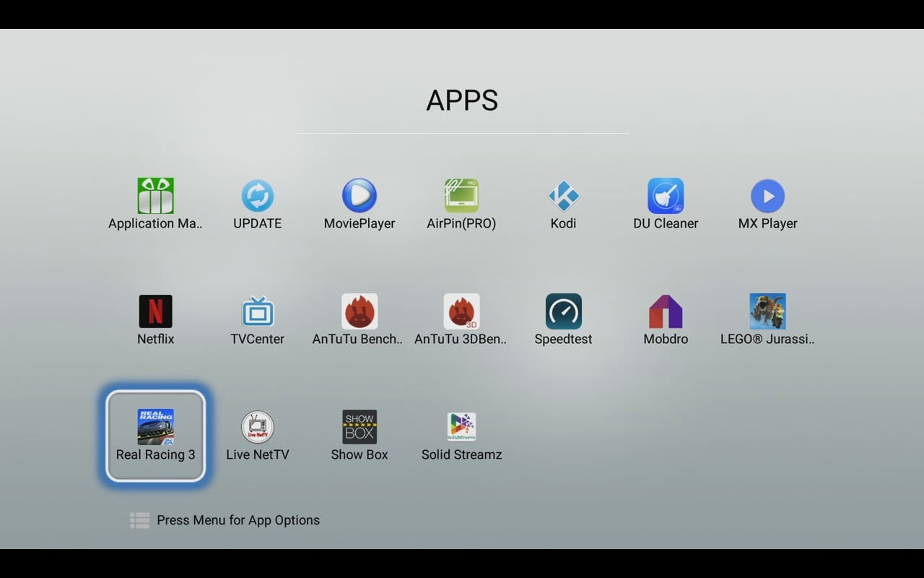Click the menu list icon beside App Options
This screenshot has width=924, height=578.
click(139, 520)
